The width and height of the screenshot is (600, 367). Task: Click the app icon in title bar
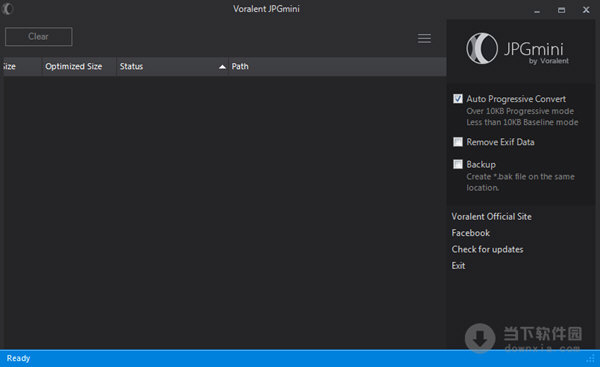(8, 8)
